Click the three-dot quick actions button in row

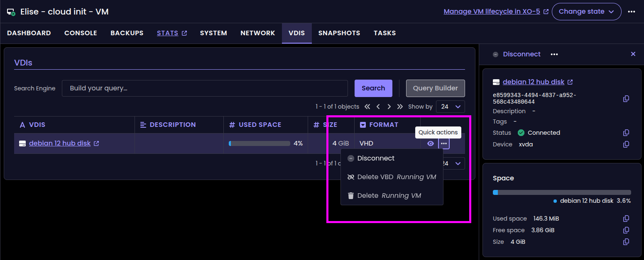point(444,143)
